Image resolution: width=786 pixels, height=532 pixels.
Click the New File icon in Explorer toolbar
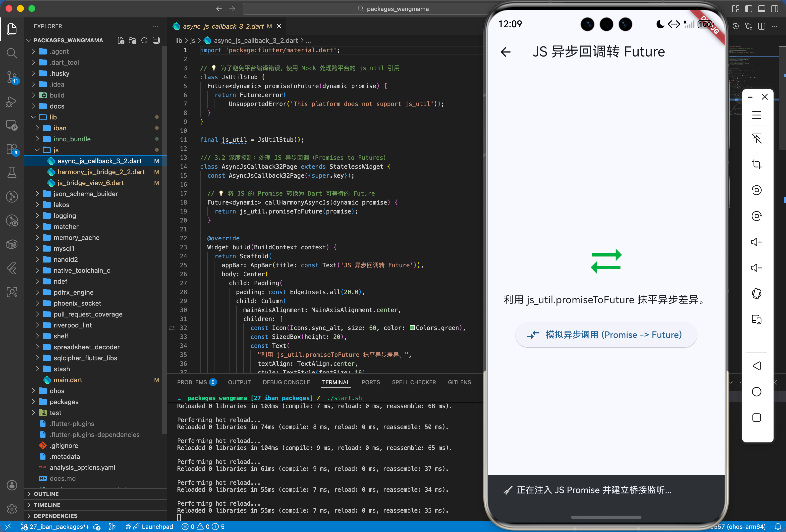tap(120, 40)
